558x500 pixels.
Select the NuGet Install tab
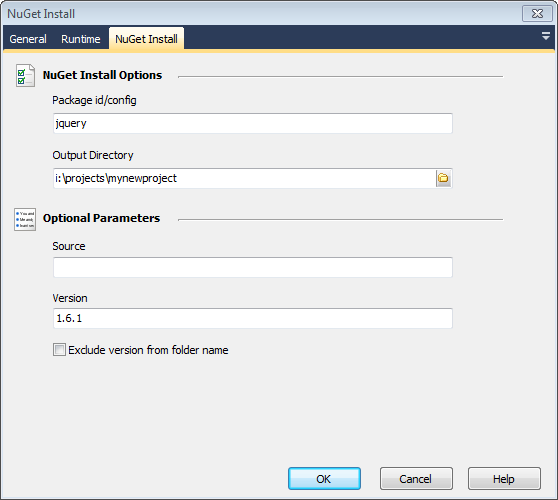pyautogui.click(x=146, y=39)
